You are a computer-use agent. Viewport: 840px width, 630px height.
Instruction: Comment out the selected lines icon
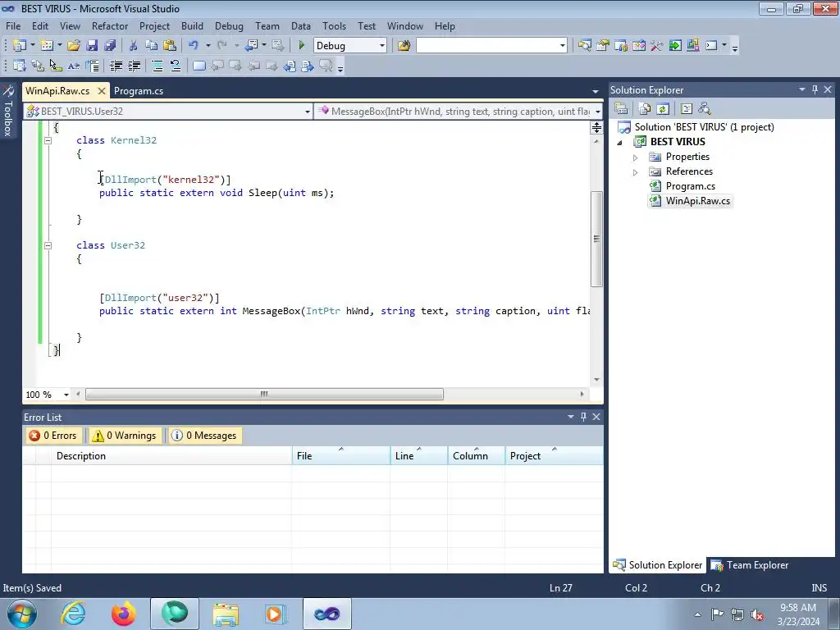157,66
